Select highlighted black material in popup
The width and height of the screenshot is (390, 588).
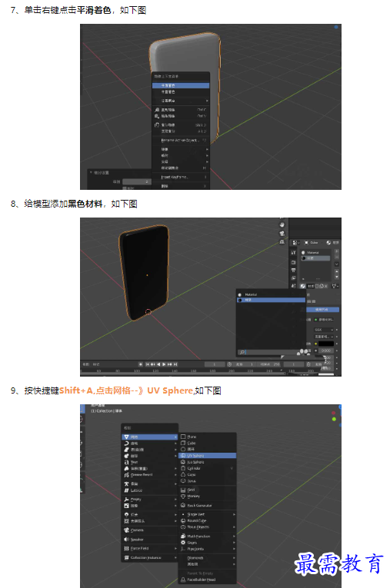coord(271,300)
